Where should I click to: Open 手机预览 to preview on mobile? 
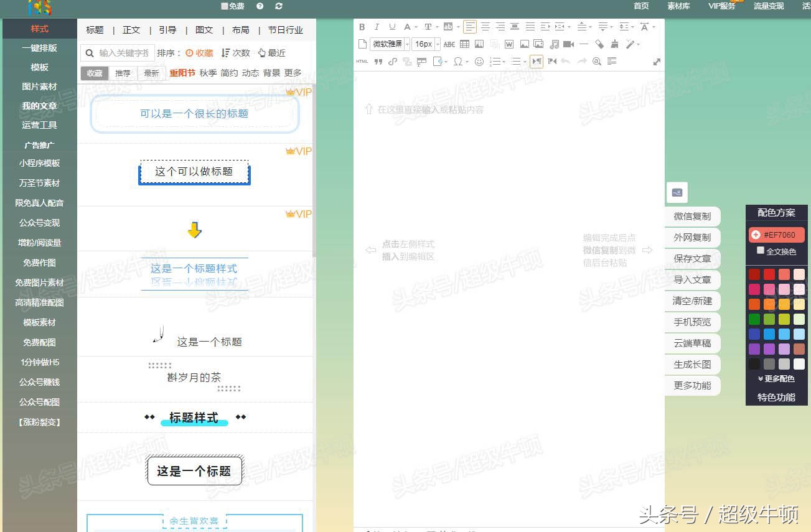(692, 322)
